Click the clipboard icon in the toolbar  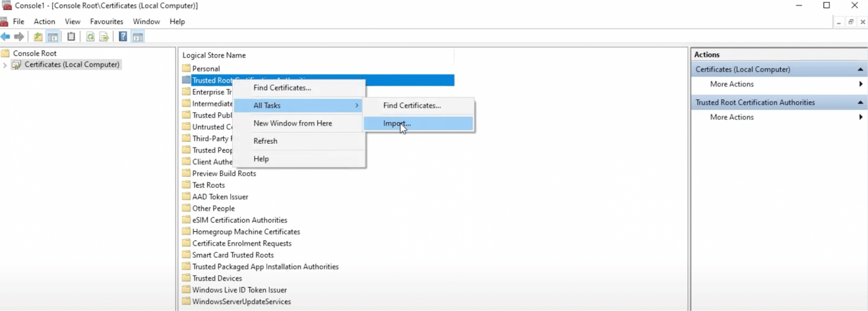tap(71, 37)
